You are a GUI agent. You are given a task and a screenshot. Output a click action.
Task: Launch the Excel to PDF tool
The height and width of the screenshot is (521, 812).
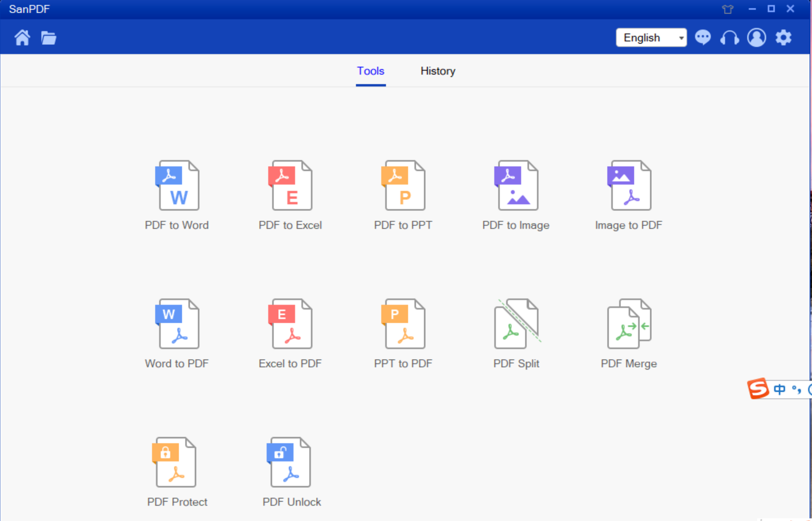tap(290, 332)
